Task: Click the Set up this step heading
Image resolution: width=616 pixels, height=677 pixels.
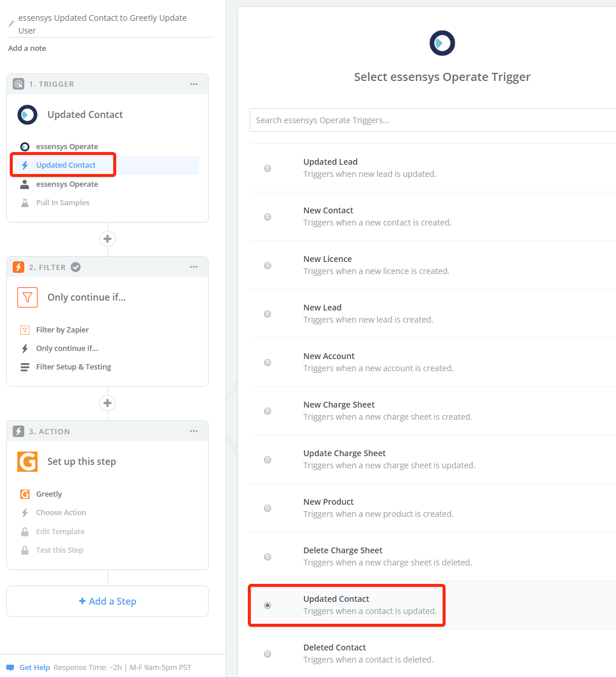Action: [x=81, y=461]
